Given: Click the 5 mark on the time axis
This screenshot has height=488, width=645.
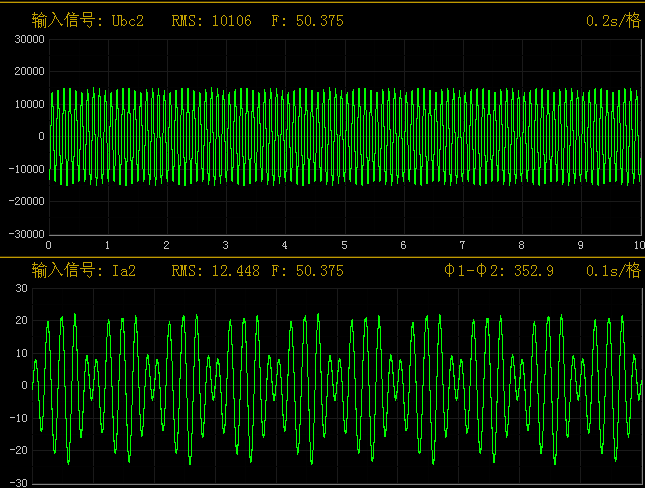Looking at the screenshot, I should (344, 245).
